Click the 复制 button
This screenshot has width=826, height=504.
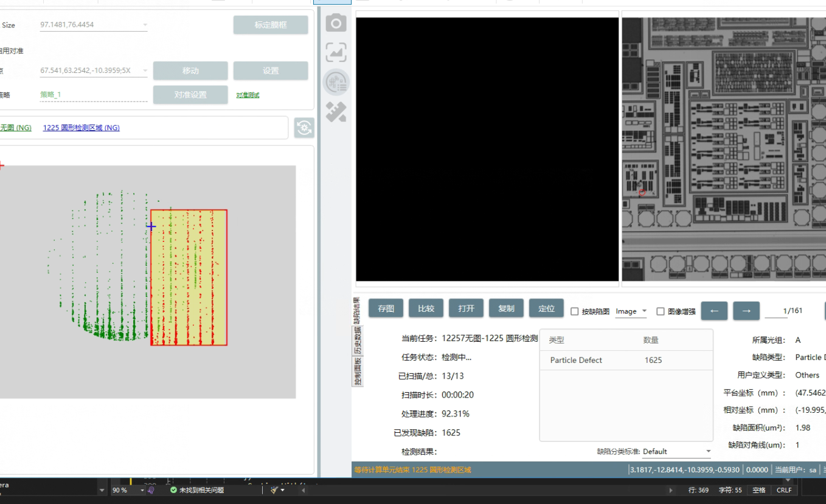[507, 308]
